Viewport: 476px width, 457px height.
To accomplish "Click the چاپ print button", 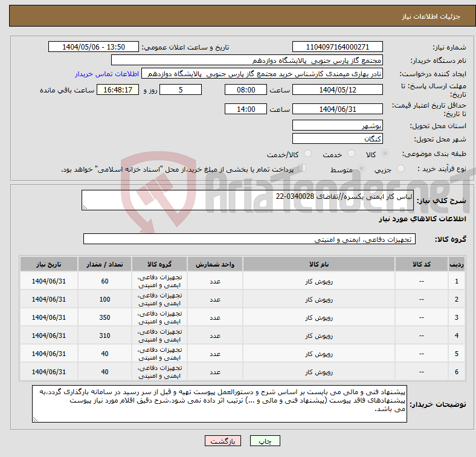I will 265,441.
